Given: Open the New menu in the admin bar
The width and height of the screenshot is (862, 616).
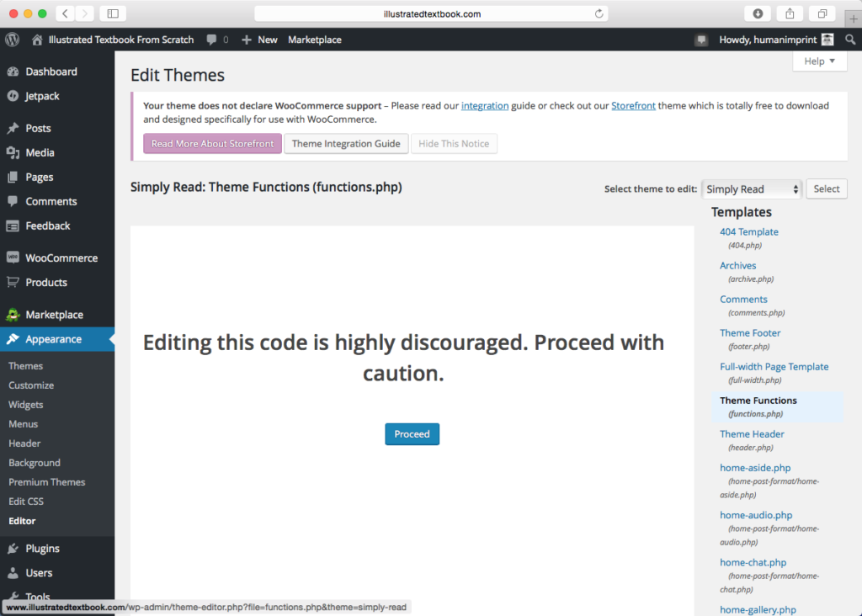Looking at the screenshot, I should [259, 39].
